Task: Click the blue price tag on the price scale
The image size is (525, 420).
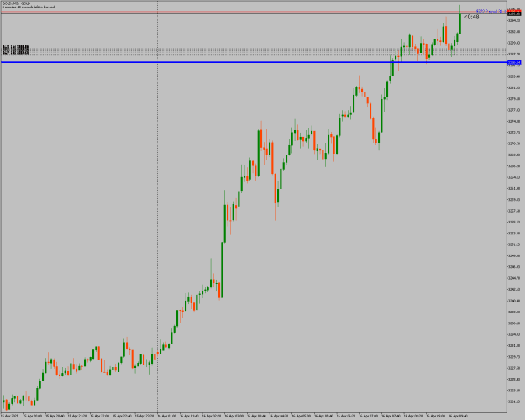Action: pyautogui.click(x=514, y=63)
